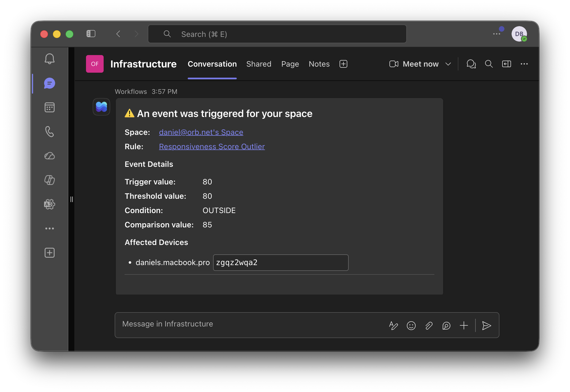Select the Chat icon in sidebar
This screenshot has width=570, height=392.
tap(50, 83)
